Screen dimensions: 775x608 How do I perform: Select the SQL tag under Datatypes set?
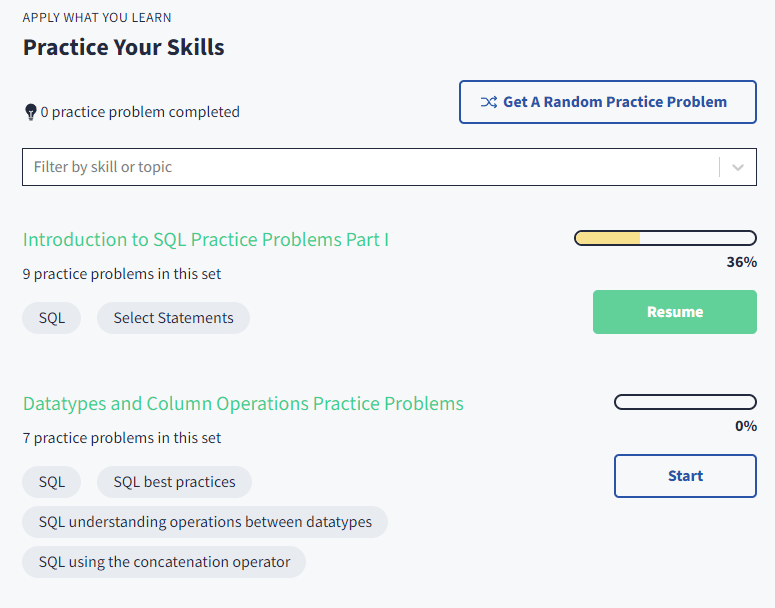52,482
